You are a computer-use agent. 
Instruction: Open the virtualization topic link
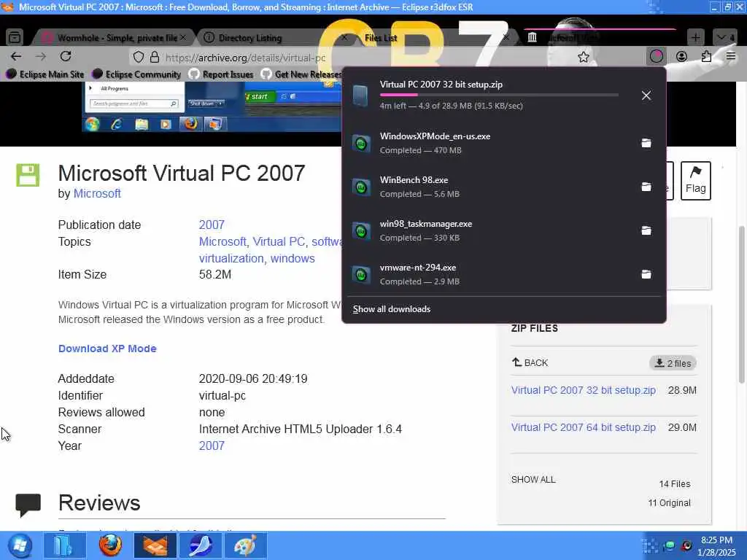231,258
